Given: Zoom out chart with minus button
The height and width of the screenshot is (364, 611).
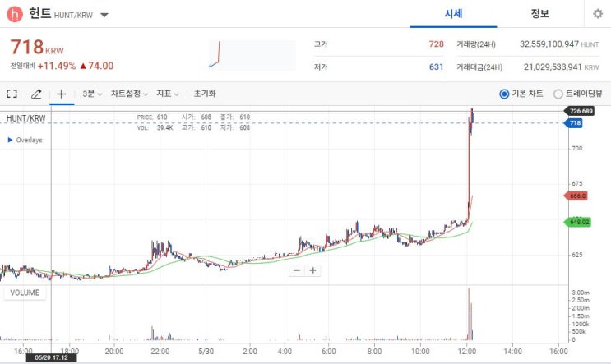Looking at the screenshot, I should pos(297,270).
